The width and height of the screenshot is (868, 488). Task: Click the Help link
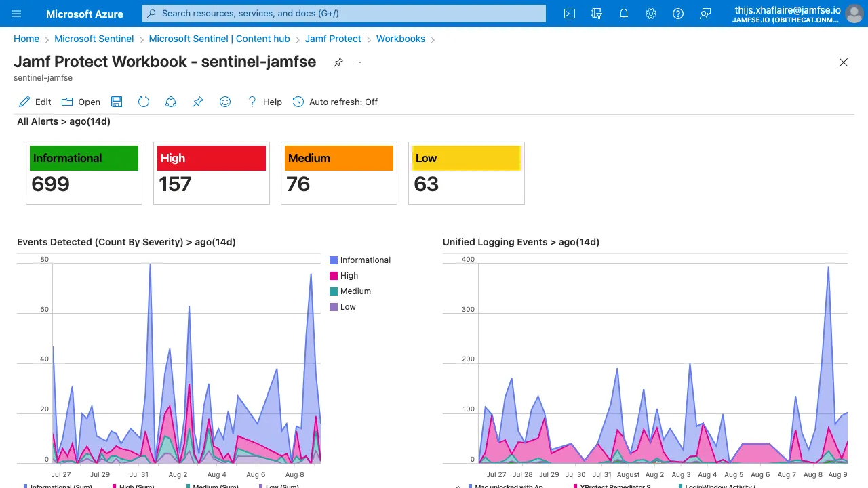(272, 102)
